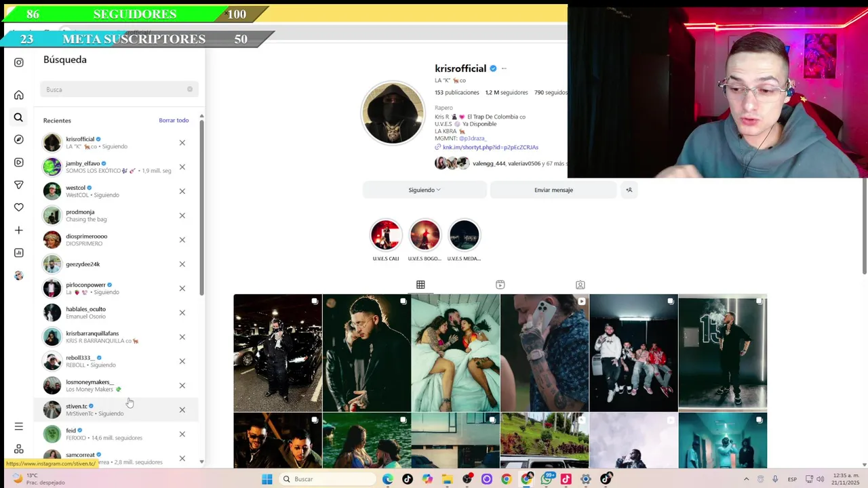Screen dimensions: 868x488
Task: View the 1,2 M seguidores list
Action: point(507,92)
